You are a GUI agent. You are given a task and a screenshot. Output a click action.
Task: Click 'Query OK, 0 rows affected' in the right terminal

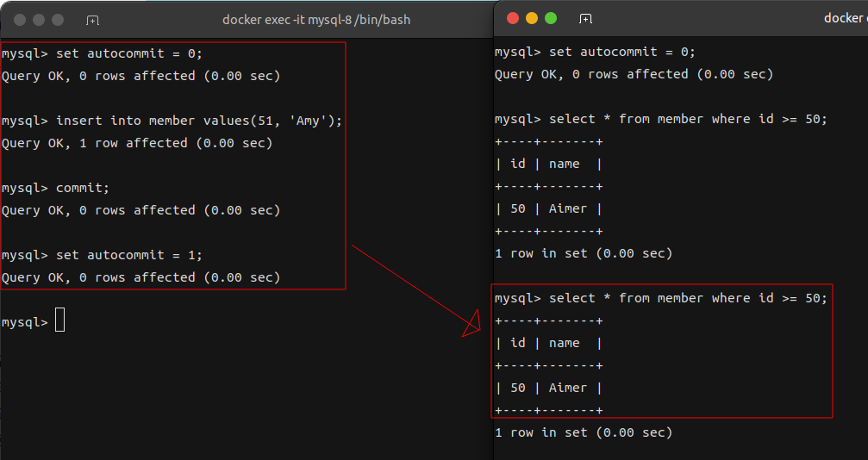[634, 74]
